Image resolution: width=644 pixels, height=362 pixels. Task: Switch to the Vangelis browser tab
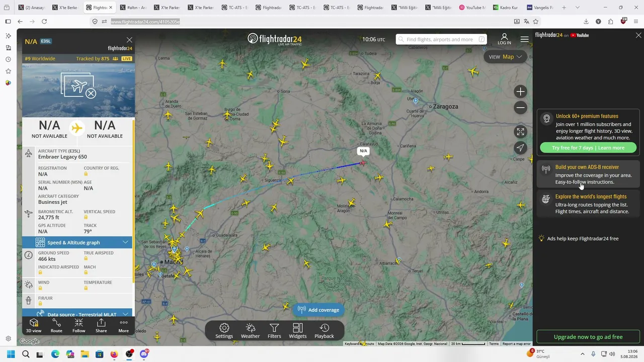click(540, 8)
